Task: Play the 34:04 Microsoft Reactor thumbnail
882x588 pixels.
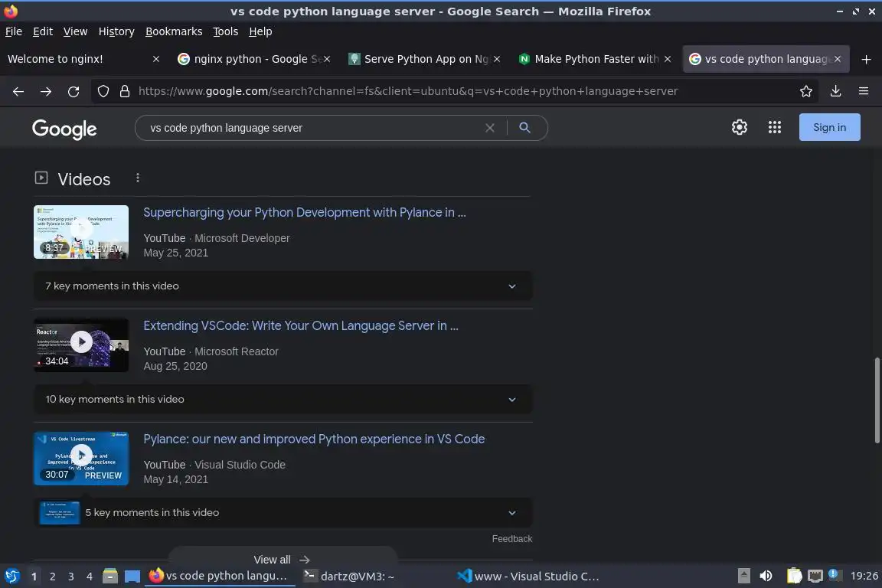Action: point(81,345)
